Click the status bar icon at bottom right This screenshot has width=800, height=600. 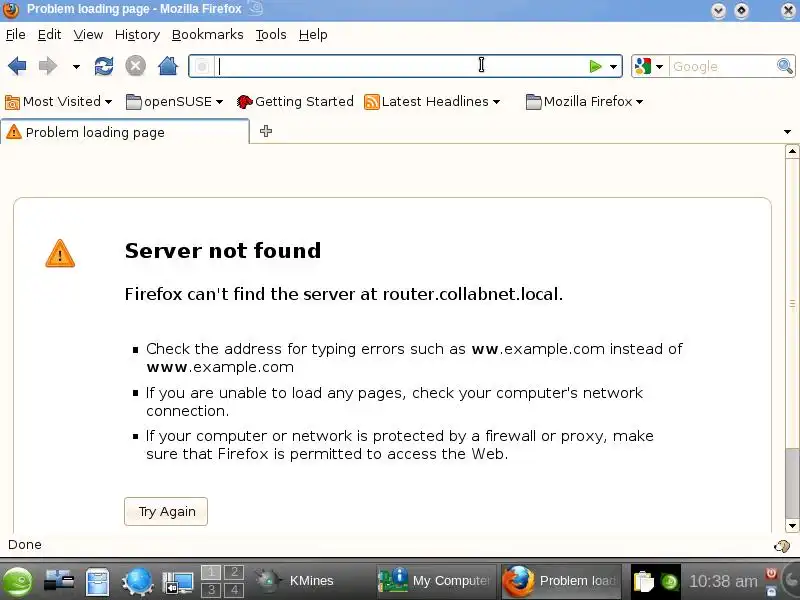click(x=782, y=546)
